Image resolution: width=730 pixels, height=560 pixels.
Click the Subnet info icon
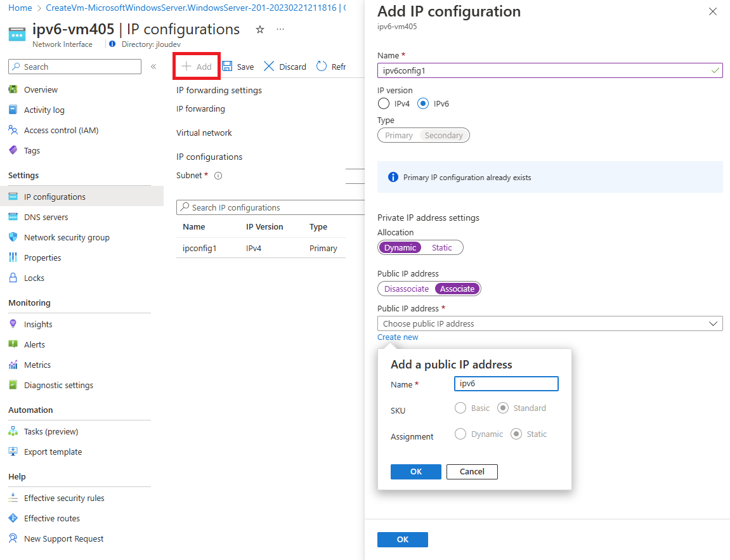point(218,176)
